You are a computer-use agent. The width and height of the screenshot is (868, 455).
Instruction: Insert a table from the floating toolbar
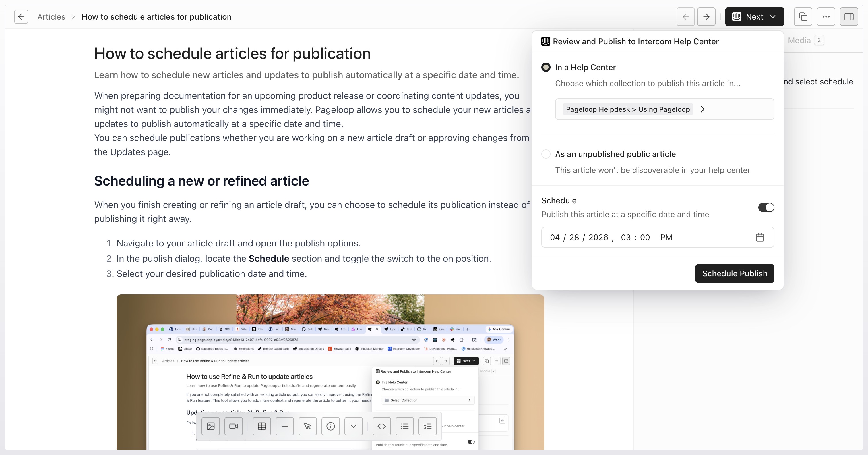click(x=261, y=426)
